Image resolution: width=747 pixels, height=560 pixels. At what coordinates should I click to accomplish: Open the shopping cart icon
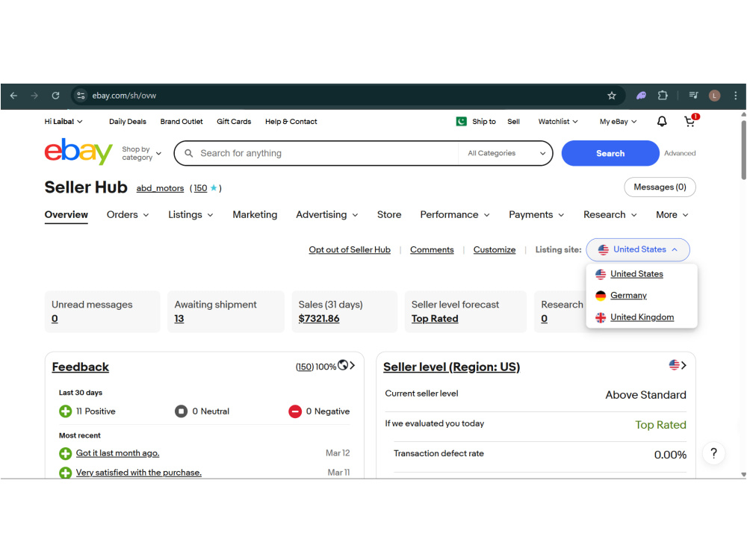point(689,122)
